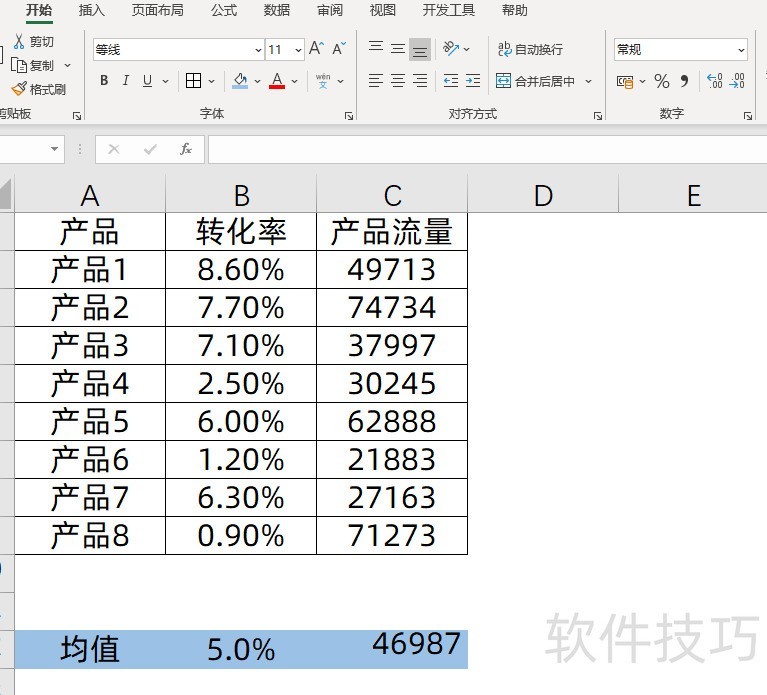Screen dimensions: 767x695
Task: Decrease the cell indent
Action: tap(451, 80)
